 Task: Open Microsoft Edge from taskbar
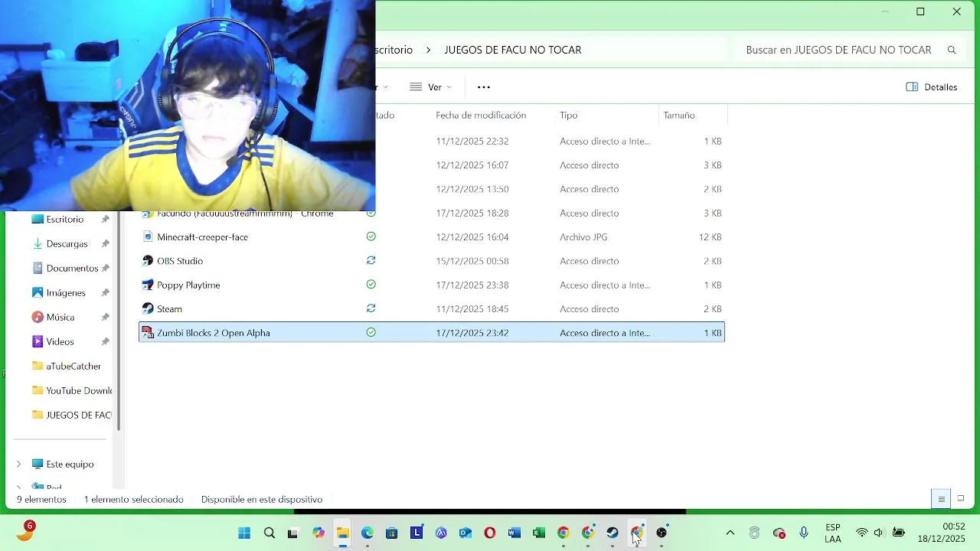[x=367, y=533]
